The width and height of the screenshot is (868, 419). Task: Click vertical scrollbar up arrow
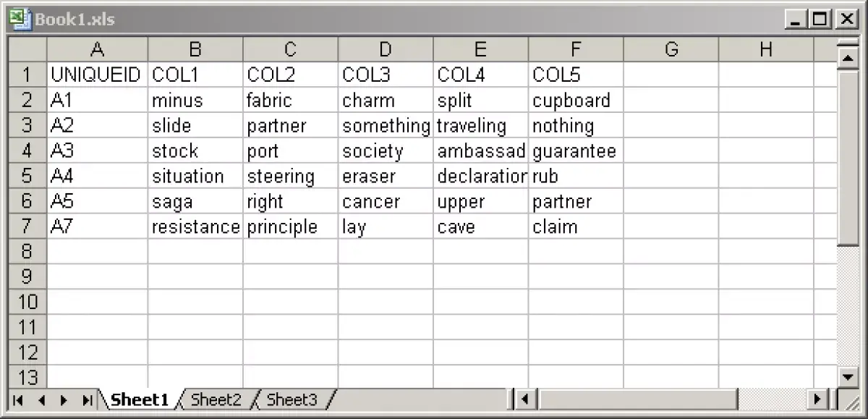point(847,58)
